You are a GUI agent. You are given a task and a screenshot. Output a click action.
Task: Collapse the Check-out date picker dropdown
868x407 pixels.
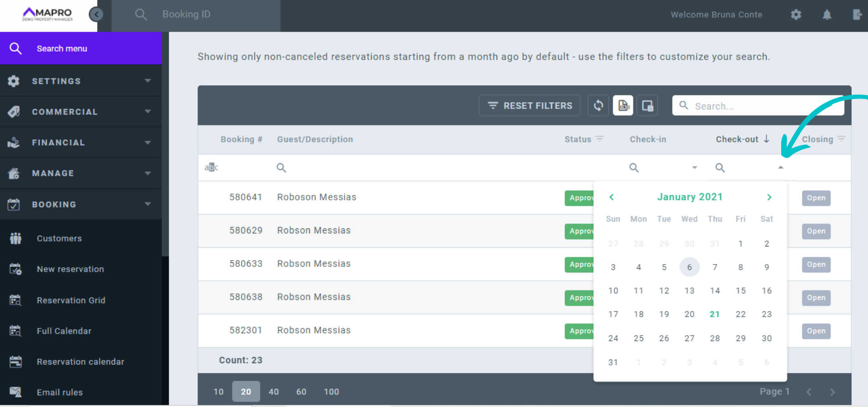point(780,168)
